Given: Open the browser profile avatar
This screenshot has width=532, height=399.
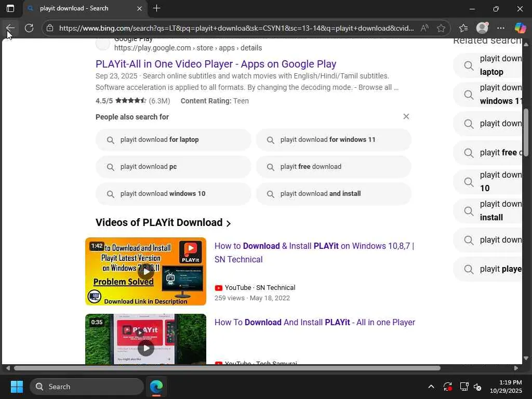Looking at the screenshot, I should click(x=482, y=28).
